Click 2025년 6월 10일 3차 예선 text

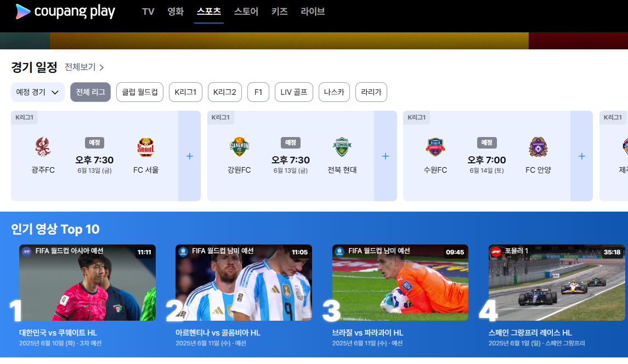(x=60, y=343)
